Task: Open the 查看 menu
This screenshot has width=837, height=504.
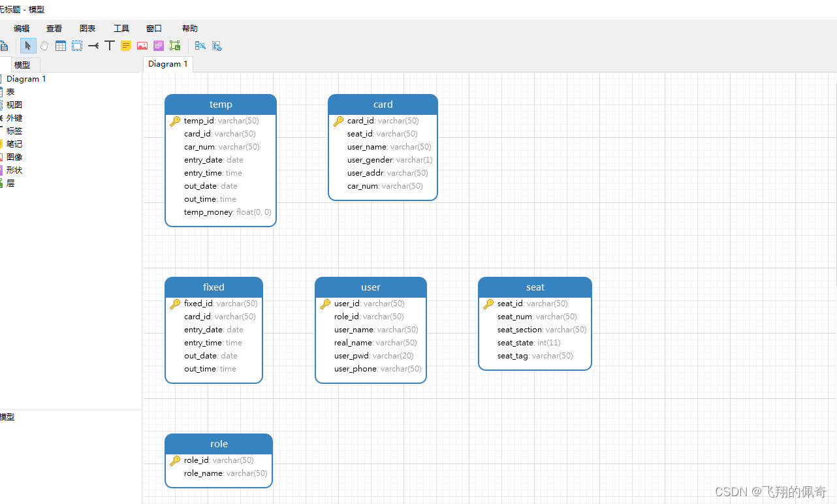Action: pos(54,29)
